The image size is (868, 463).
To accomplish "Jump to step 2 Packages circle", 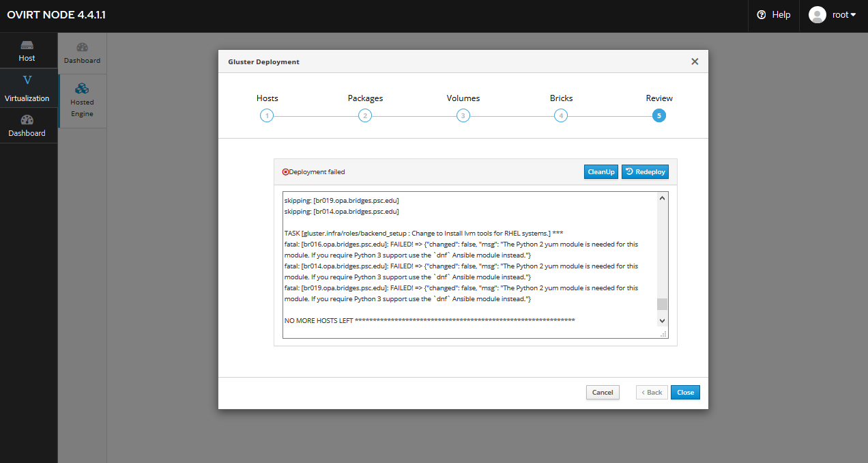I will 365,115.
